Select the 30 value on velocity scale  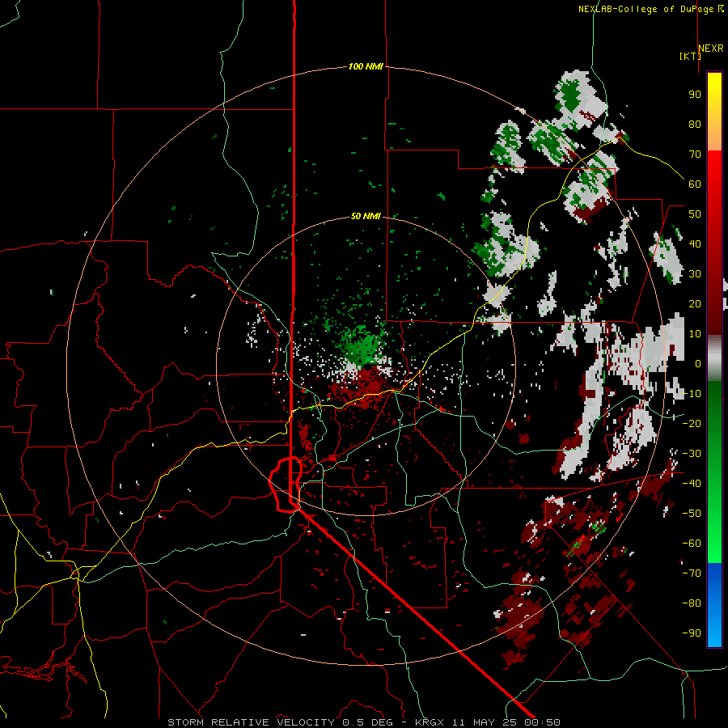[695, 274]
